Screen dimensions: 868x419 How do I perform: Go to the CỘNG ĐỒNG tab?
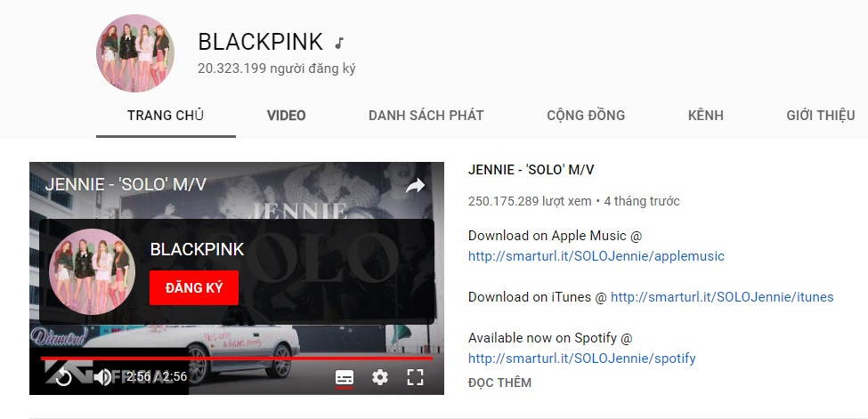click(x=586, y=115)
